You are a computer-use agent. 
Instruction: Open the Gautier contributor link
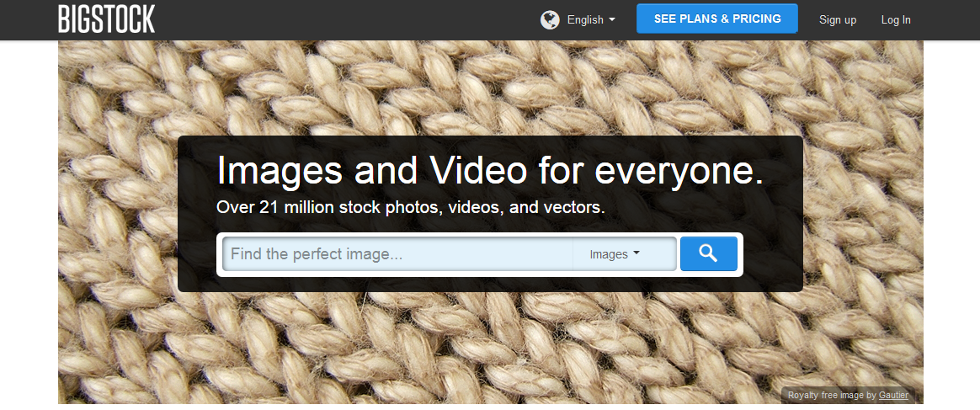point(893,395)
